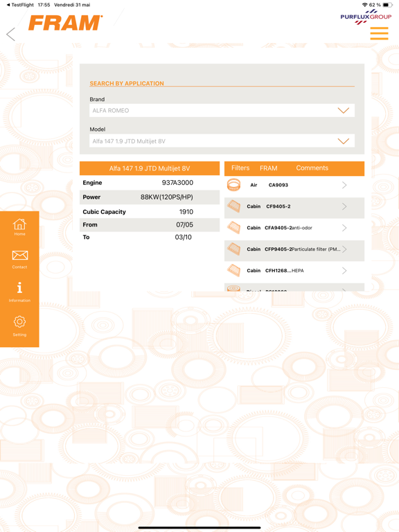Open Cabin CFP9405-2 Particulate filter chevron

(x=344, y=249)
